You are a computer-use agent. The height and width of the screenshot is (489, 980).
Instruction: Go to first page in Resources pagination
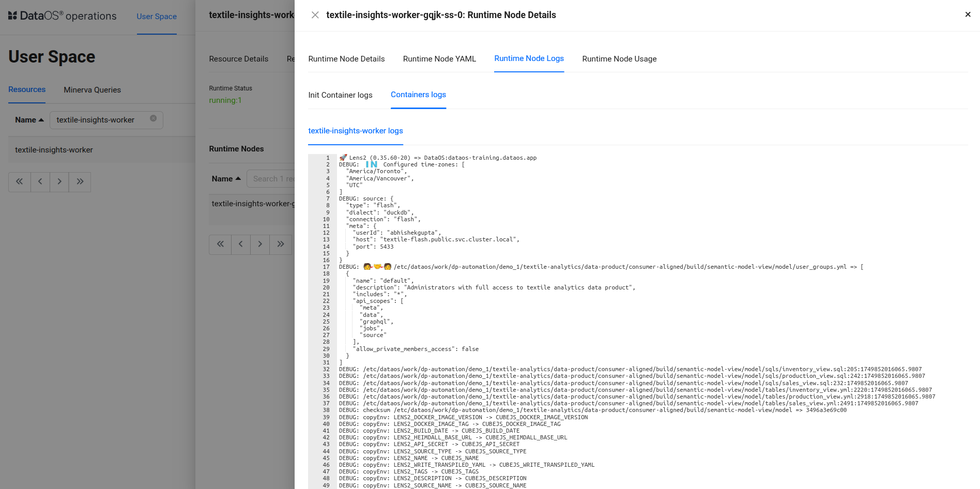point(20,182)
